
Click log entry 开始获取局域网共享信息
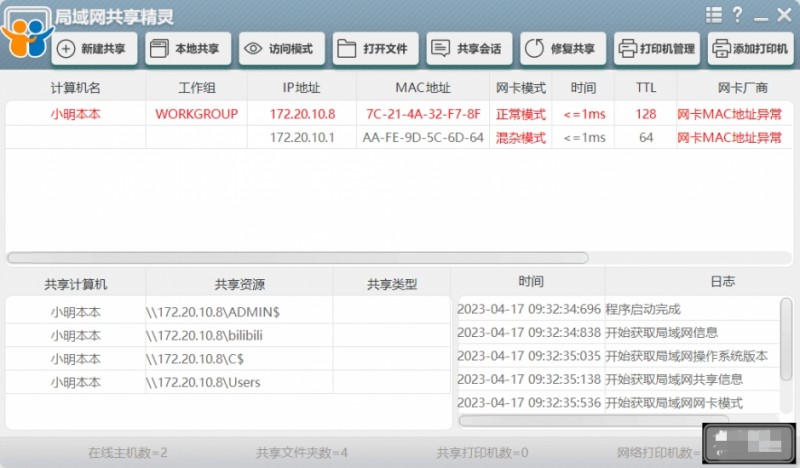tap(674, 380)
